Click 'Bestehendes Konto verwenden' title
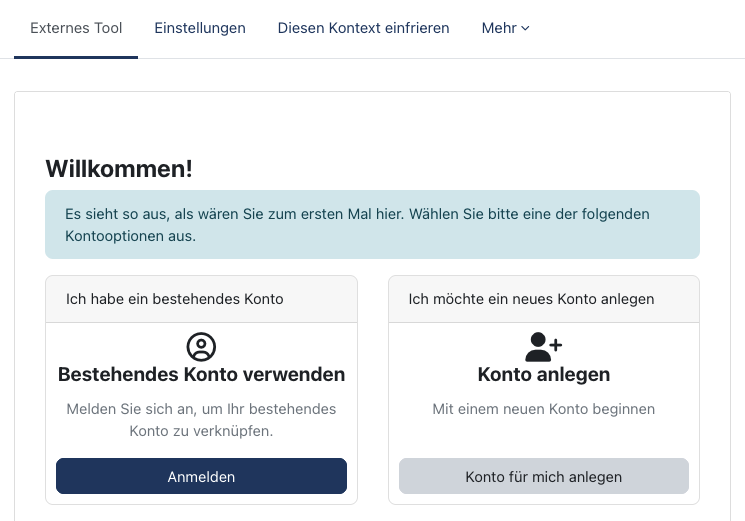Viewport: 745px width, 521px height. [x=201, y=374]
